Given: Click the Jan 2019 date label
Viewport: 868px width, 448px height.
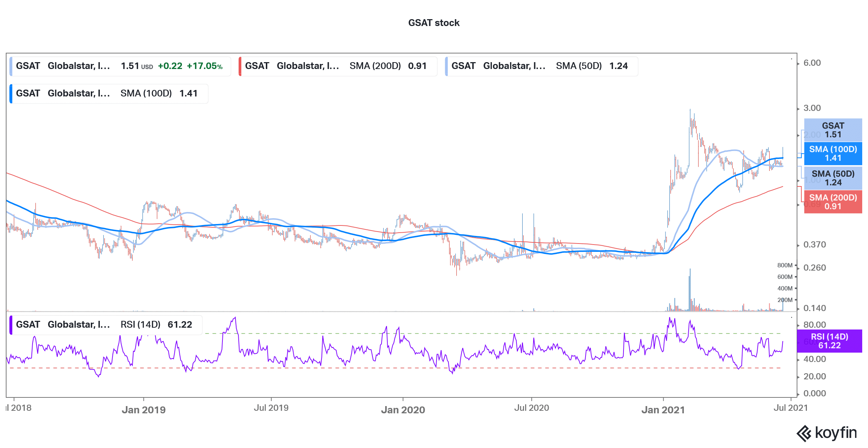Looking at the screenshot, I should tap(144, 410).
